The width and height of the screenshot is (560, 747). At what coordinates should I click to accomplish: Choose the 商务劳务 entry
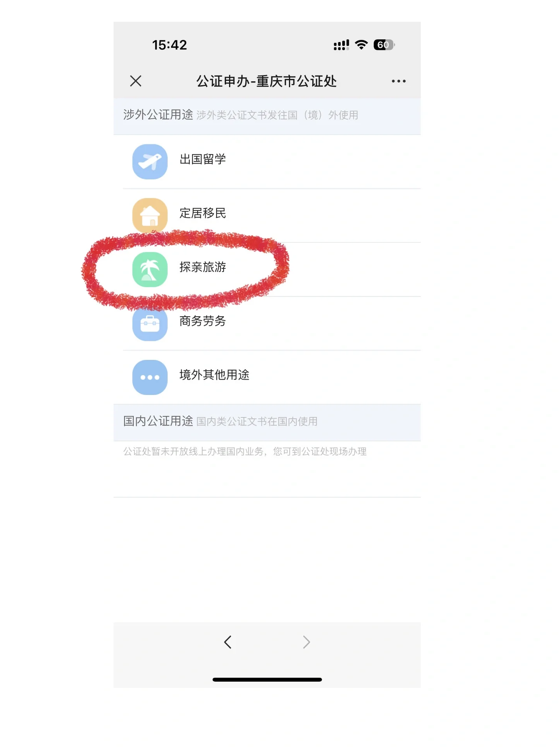(267, 323)
